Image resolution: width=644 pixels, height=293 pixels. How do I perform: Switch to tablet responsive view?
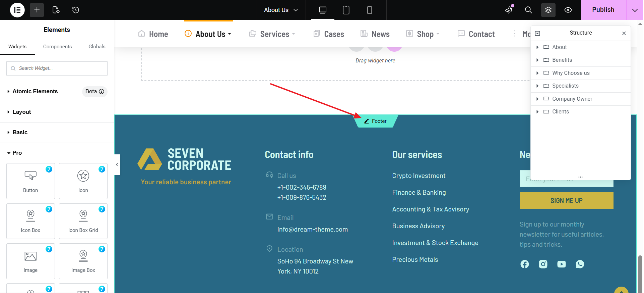pos(346,10)
